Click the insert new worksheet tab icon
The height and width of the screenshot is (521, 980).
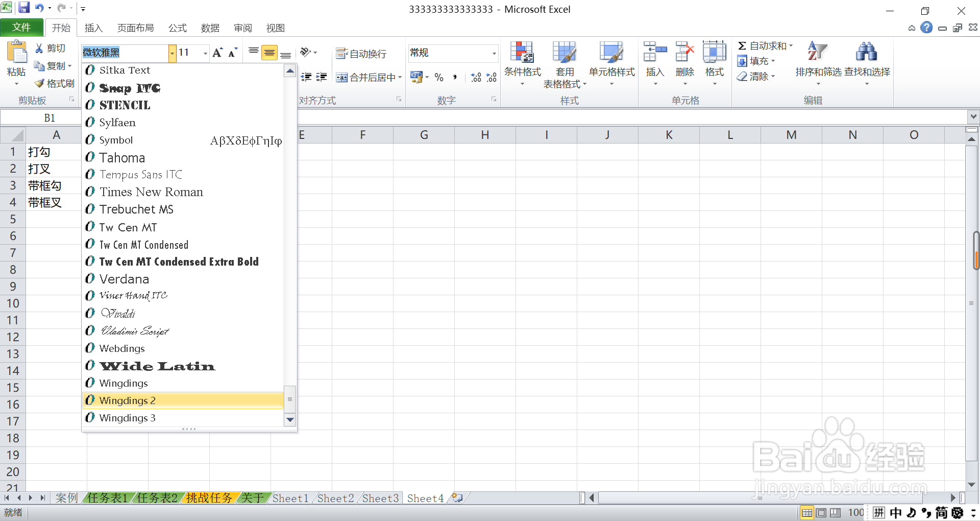(457, 498)
